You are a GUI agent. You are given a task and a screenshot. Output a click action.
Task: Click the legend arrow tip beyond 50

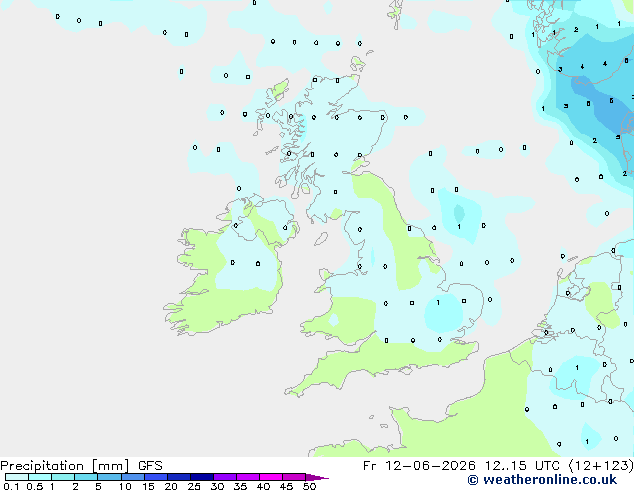pos(317,477)
